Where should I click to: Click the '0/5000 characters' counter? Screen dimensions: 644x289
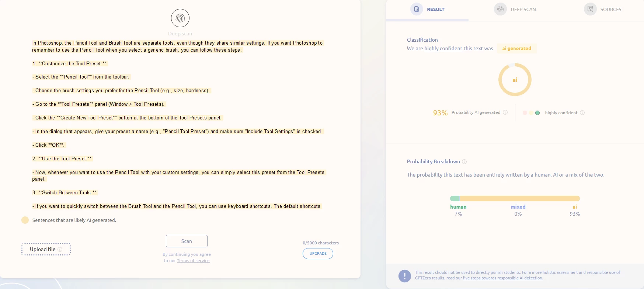click(x=321, y=243)
